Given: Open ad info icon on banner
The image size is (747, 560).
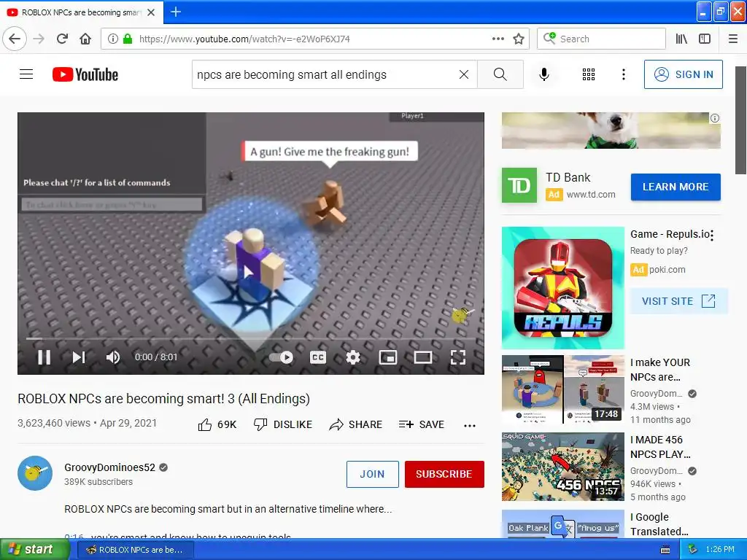Looking at the screenshot, I should tap(715, 118).
